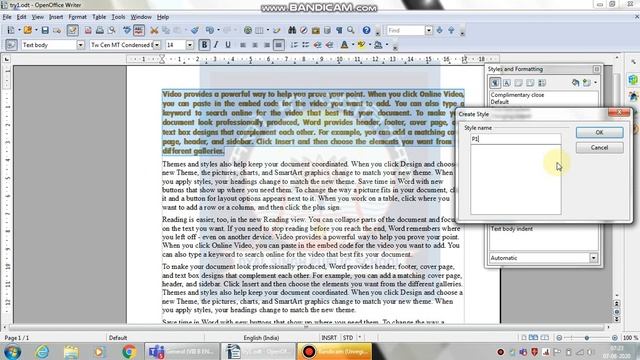This screenshot has height=360, width=640.
Task: Open the Tools menu
Action: pos(118,17)
